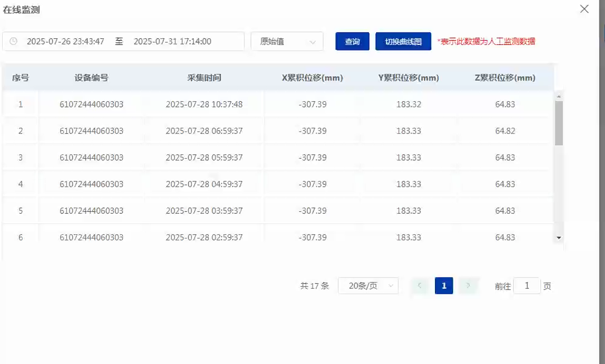
Task: Click Y value 183.32 in row 1
Action: [409, 104]
